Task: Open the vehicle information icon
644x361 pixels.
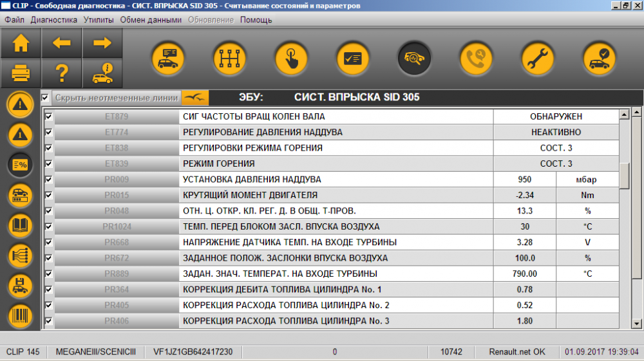Action: [x=102, y=73]
